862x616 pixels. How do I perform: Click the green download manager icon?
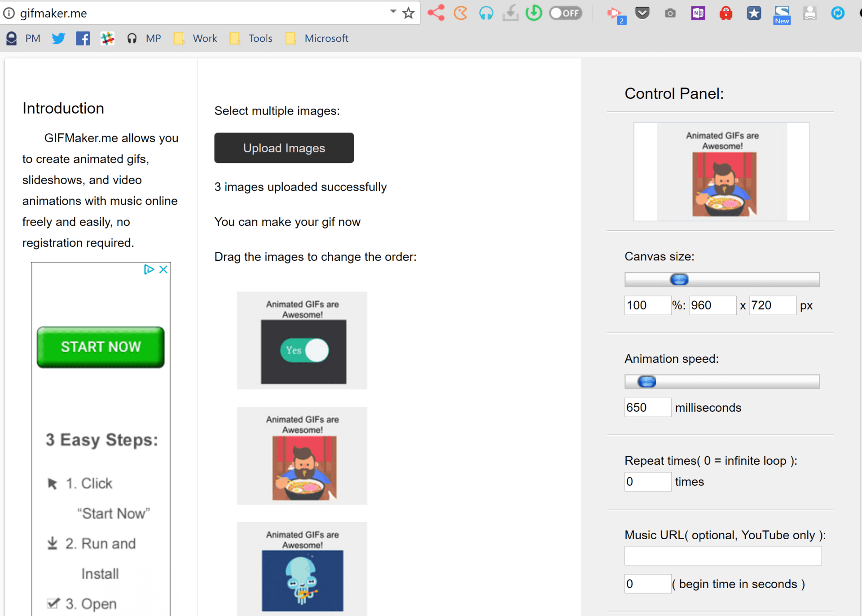click(533, 13)
